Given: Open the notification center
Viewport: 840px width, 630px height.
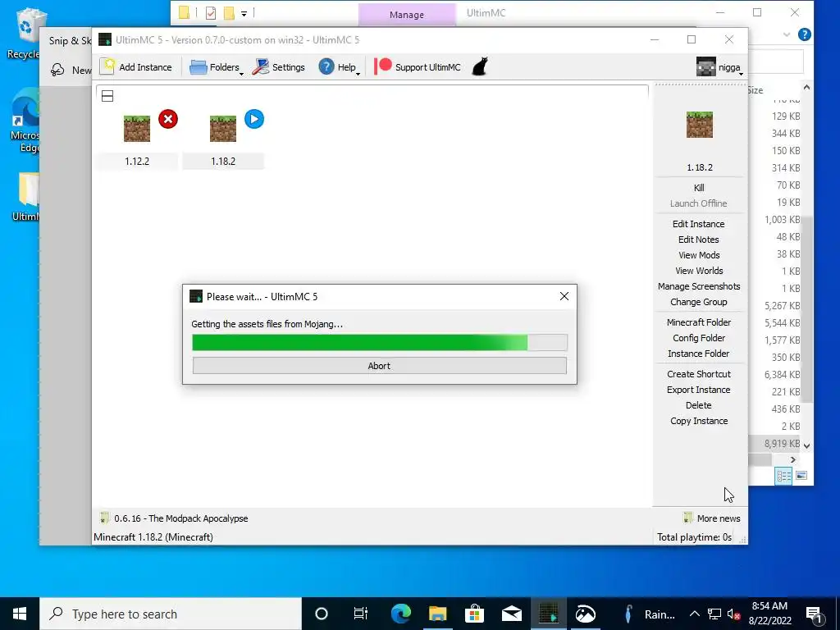Looking at the screenshot, I should click(x=815, y=614).
